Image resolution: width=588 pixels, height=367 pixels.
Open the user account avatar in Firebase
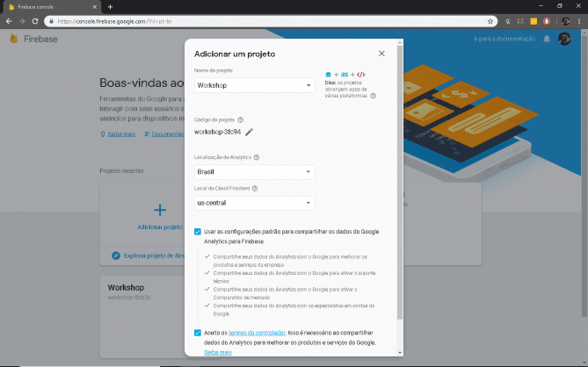point(564,39)
